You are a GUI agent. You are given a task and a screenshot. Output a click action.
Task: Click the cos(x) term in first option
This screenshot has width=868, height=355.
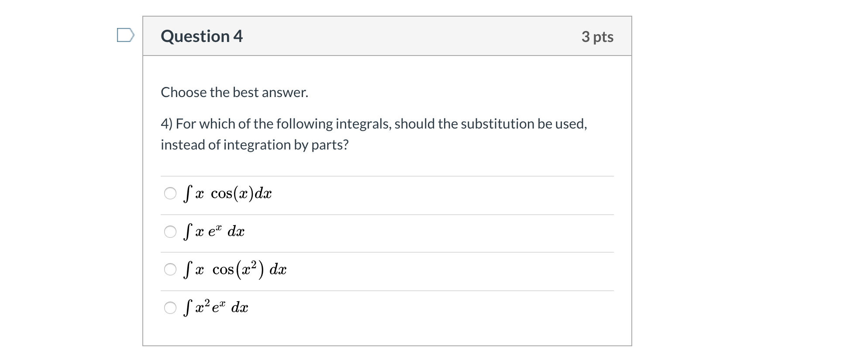point(232,193)
